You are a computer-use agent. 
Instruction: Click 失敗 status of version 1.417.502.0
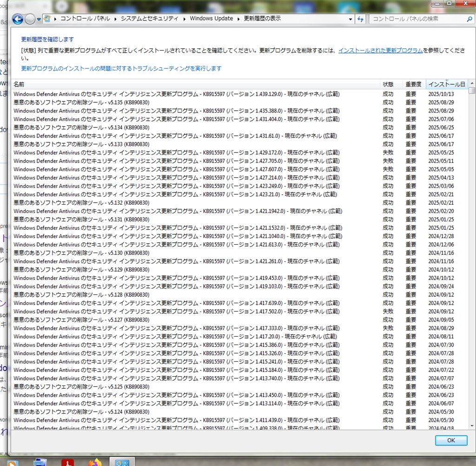[388, 312]
